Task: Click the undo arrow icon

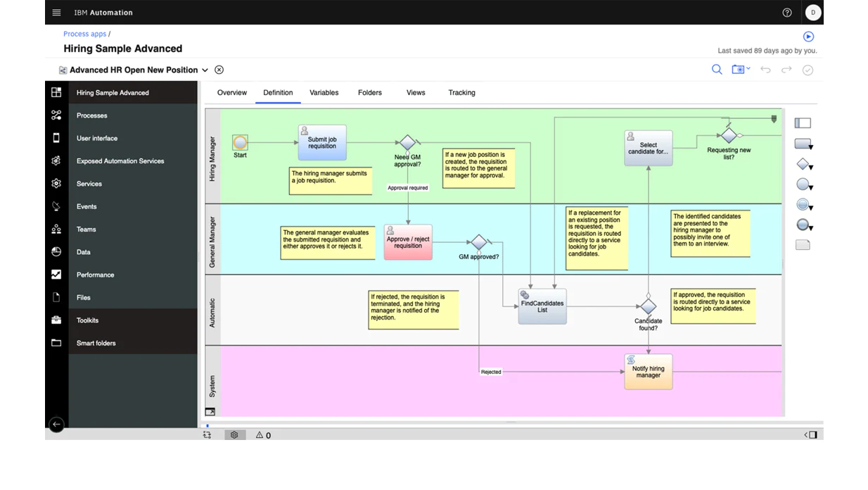Action: click(765, 70)
